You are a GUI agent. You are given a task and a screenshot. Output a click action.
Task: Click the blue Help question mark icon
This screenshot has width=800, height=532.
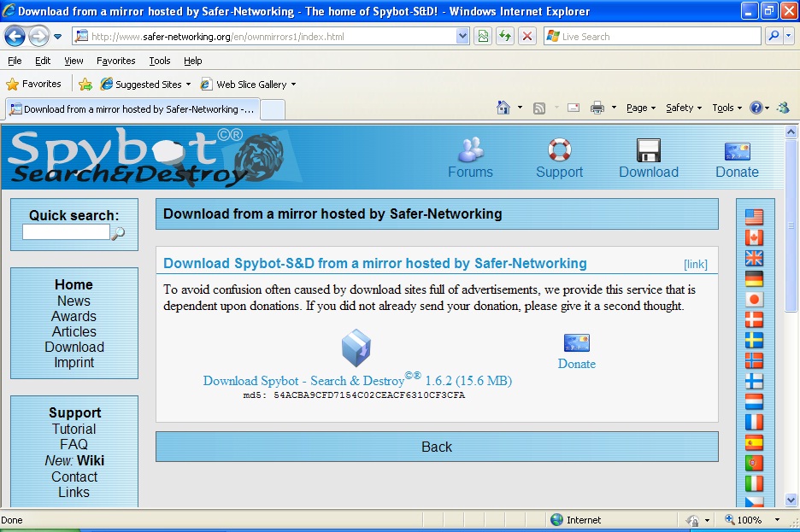click(756, 108)
